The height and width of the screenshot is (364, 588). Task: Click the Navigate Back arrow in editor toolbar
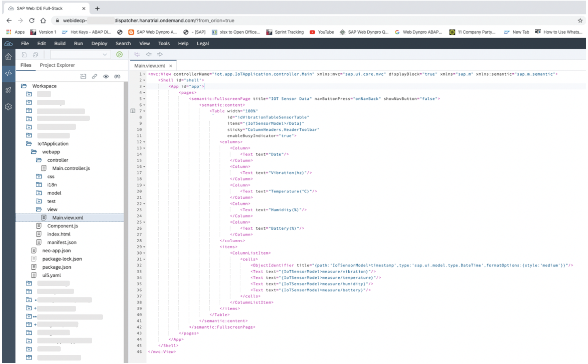pyautogui.click(x=149, y=54)
